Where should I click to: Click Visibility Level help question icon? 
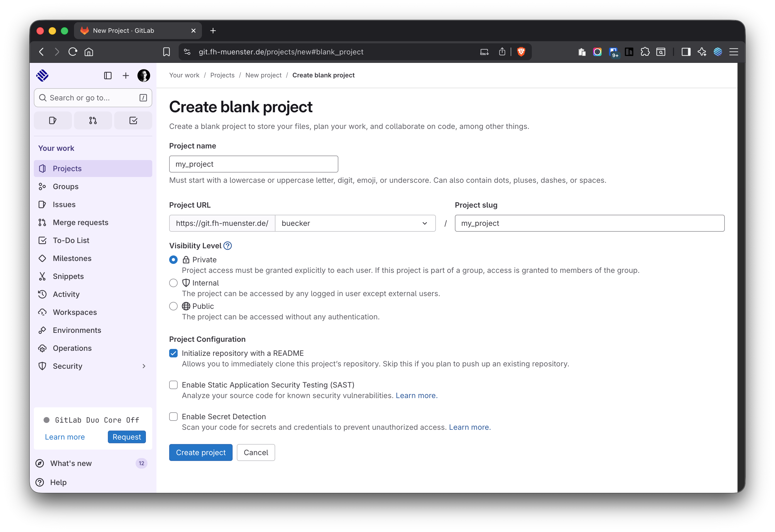tap(228, 246)
